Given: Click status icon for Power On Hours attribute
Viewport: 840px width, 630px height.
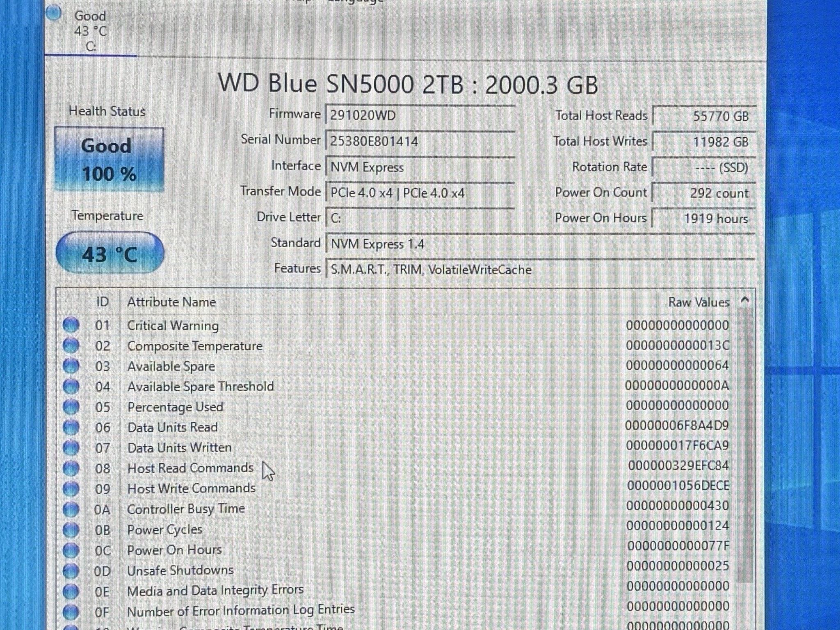Looking at the screenshot, I should click(x=71, y=550).
